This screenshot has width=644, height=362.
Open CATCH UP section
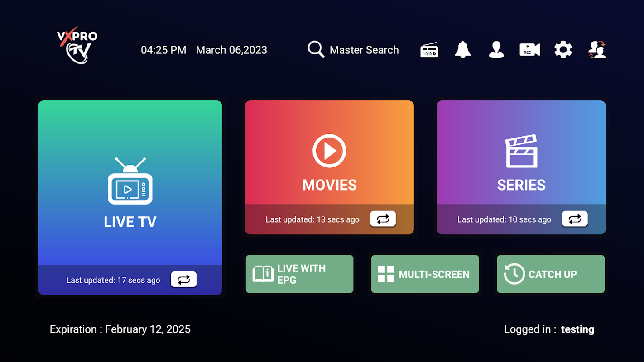(x=551, y=274)
